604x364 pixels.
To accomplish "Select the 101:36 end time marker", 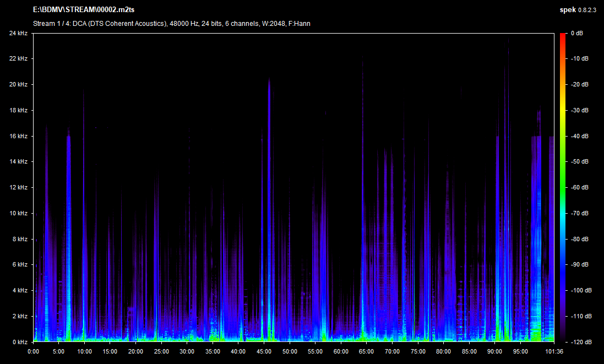I will 553,351.
